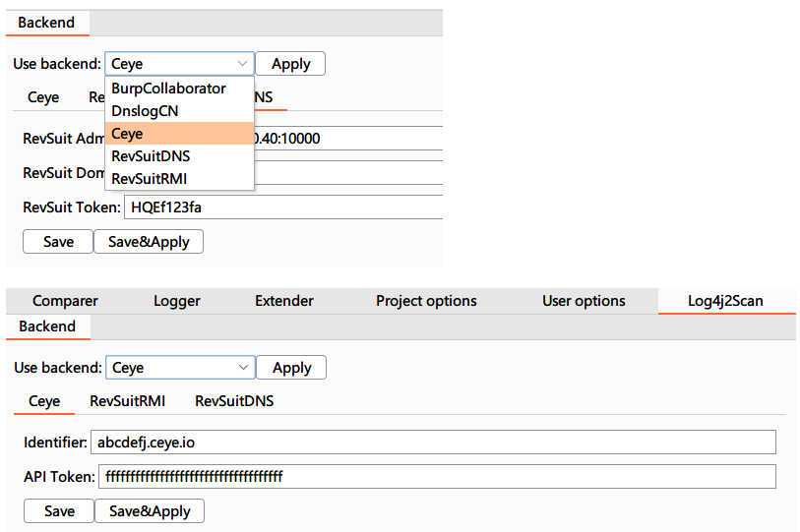Edit the API Token field
The image size is (800, 532).
click(x=437, y=476)
